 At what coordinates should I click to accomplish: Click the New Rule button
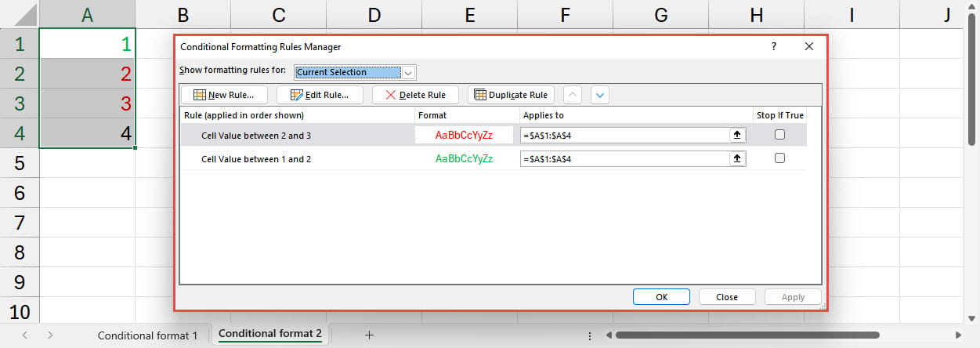[223, 95]
